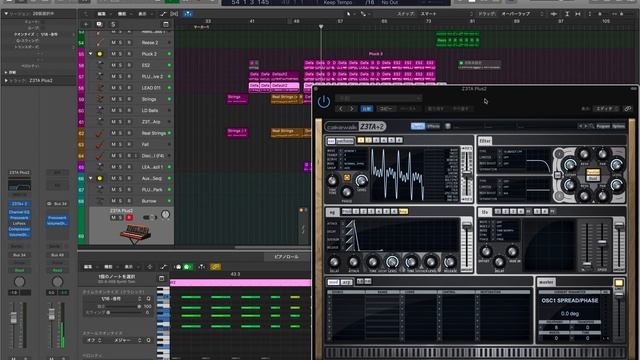Click the orange waveshaper icon in oscillator section
The height and width of the screenshot is (360, 640).
(x=347, y=177)
